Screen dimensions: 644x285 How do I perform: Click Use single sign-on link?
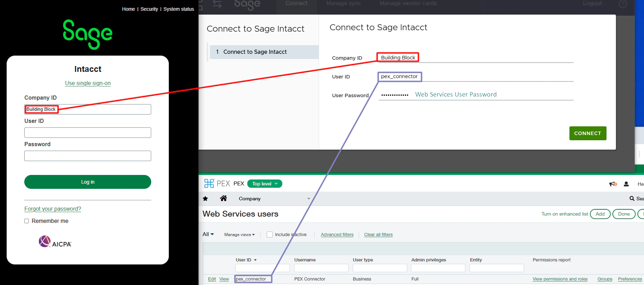(x=88, y=83)
